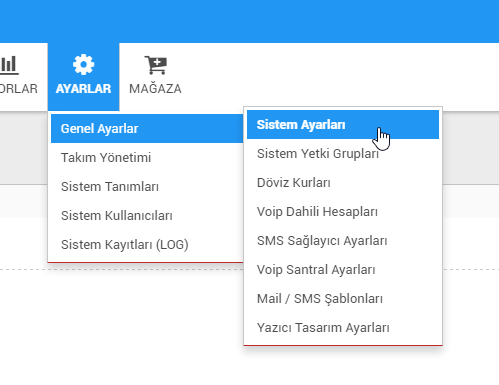Image resolution: width=499 pixels, height=385 pixels.
Task: Click the bar chart reports icon
Action: pos(9,65)
